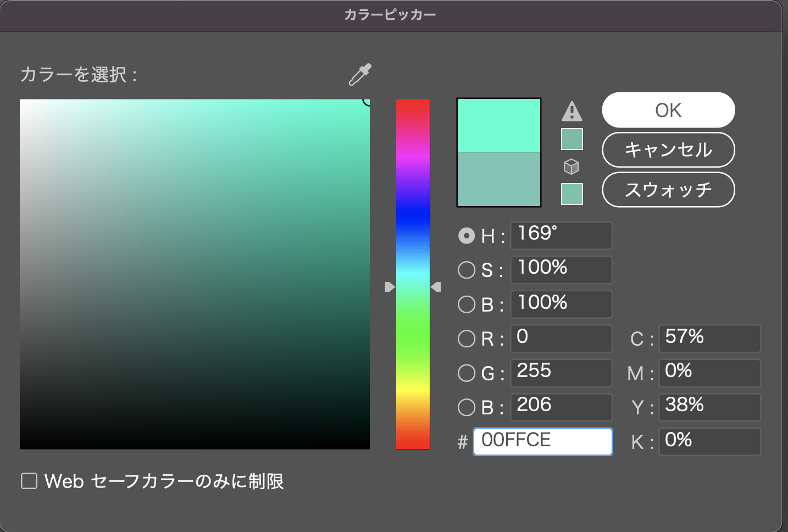The image size is (788, 532).
Task: Select the S saturation radio button
Action: 467,270
